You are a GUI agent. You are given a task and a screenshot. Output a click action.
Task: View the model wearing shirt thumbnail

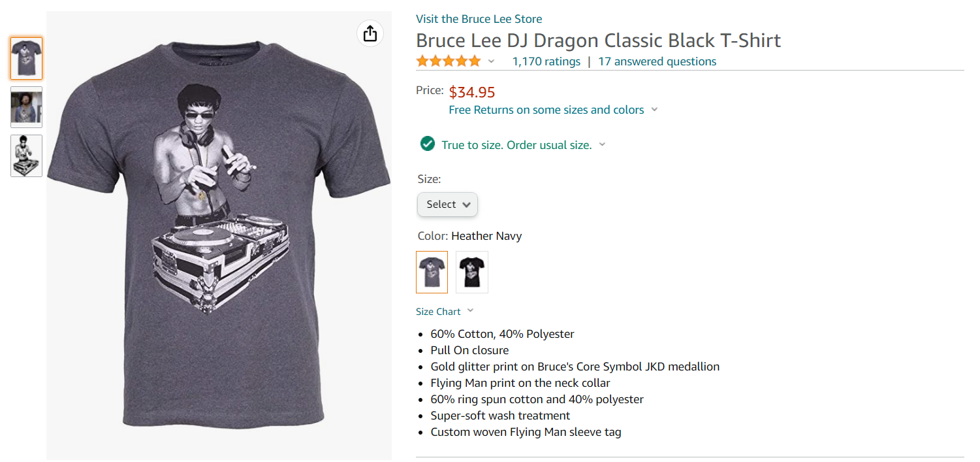click(27, 107)
